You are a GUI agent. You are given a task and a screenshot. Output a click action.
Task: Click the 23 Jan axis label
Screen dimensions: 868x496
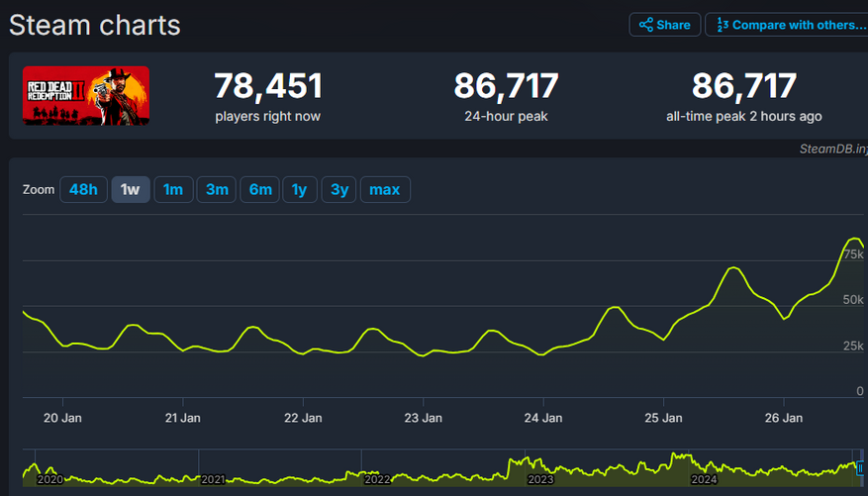point(423,418)
